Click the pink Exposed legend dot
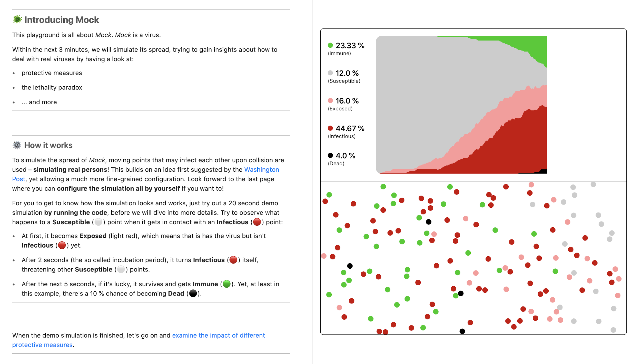632x364 pixels. tap(330, 100)
